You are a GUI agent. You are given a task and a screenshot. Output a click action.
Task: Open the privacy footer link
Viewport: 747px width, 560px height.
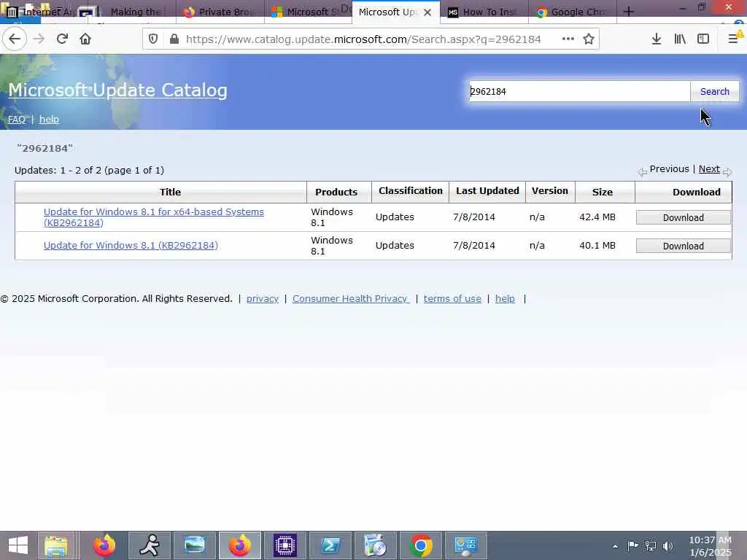coord(263,298)
